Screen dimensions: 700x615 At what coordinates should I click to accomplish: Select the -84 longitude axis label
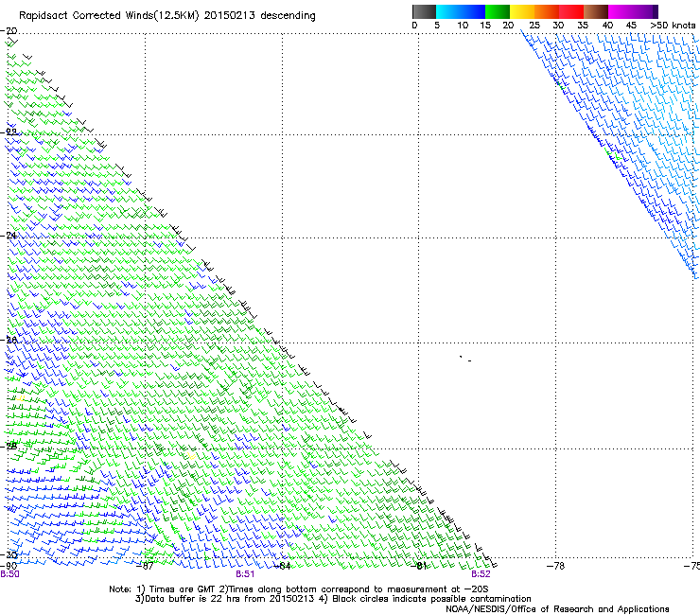point(282,566)
